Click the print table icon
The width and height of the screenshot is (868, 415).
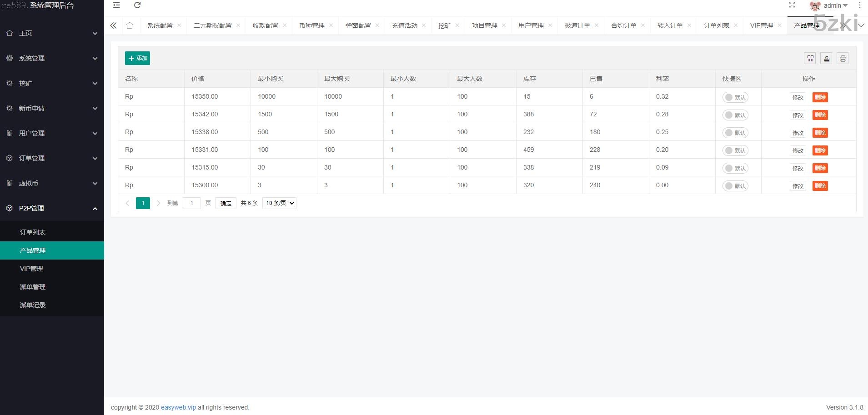click(x=843, y=58)
